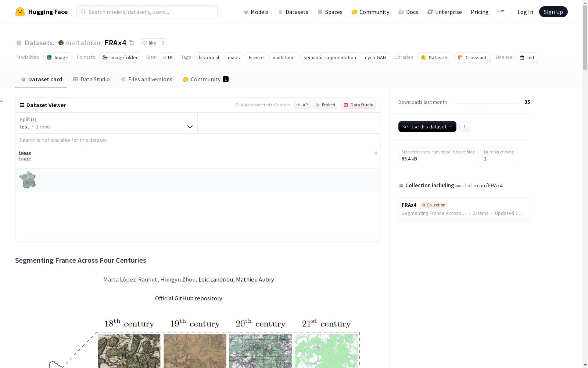Image resolution: width=588 pixels, height=368 pixels.
Task: Select the Croissant library tag
Action: (472, 57)
